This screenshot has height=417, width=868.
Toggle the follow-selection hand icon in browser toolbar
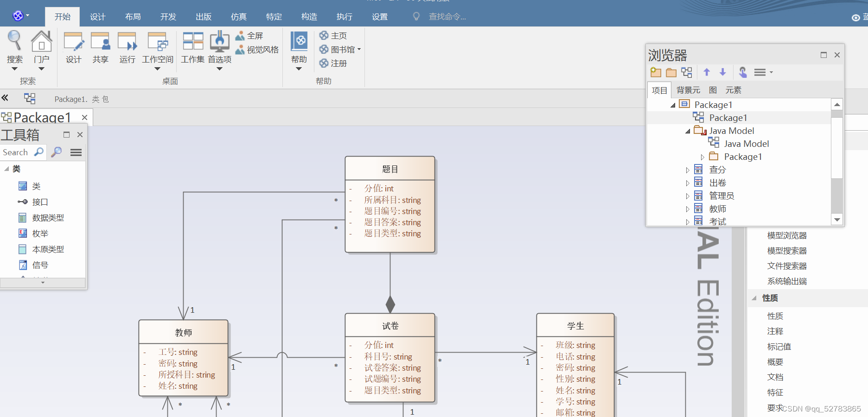click(742, 72)
